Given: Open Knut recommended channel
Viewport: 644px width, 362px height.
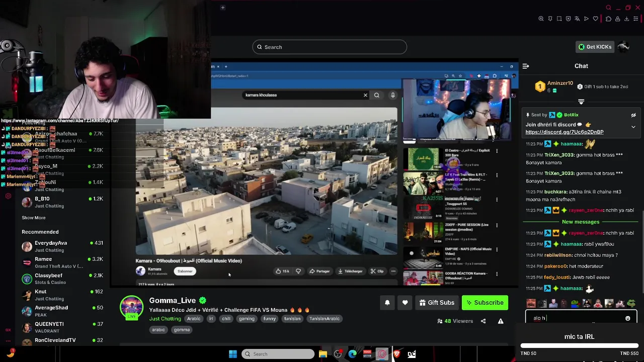Looking at the screenshot, I should pos(62,295).
